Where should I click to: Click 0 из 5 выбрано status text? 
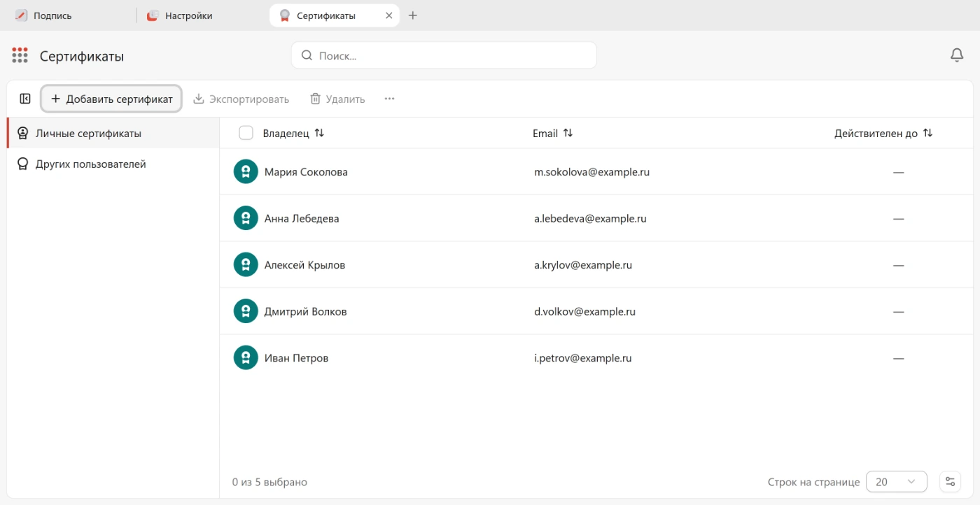click(269, 482)
